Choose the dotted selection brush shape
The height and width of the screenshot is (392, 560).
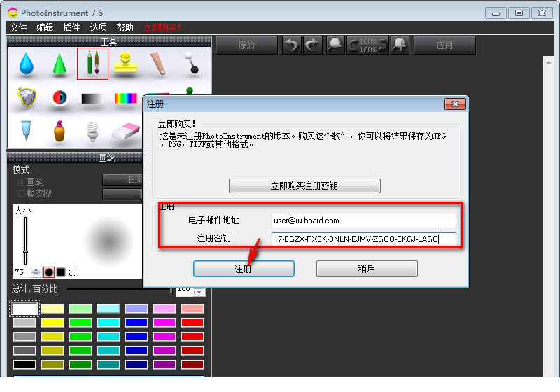(73, 272)
